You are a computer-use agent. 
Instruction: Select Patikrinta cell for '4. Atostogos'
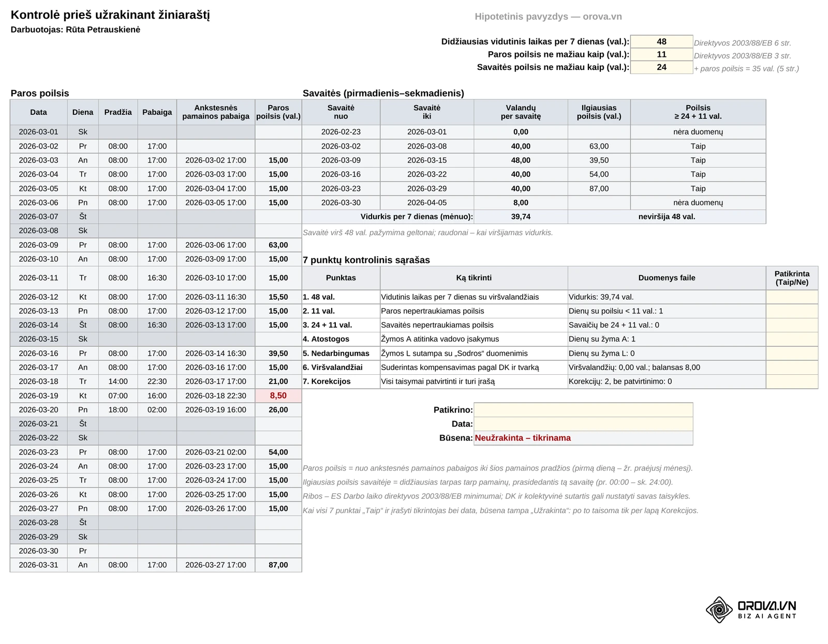(792, 339)
